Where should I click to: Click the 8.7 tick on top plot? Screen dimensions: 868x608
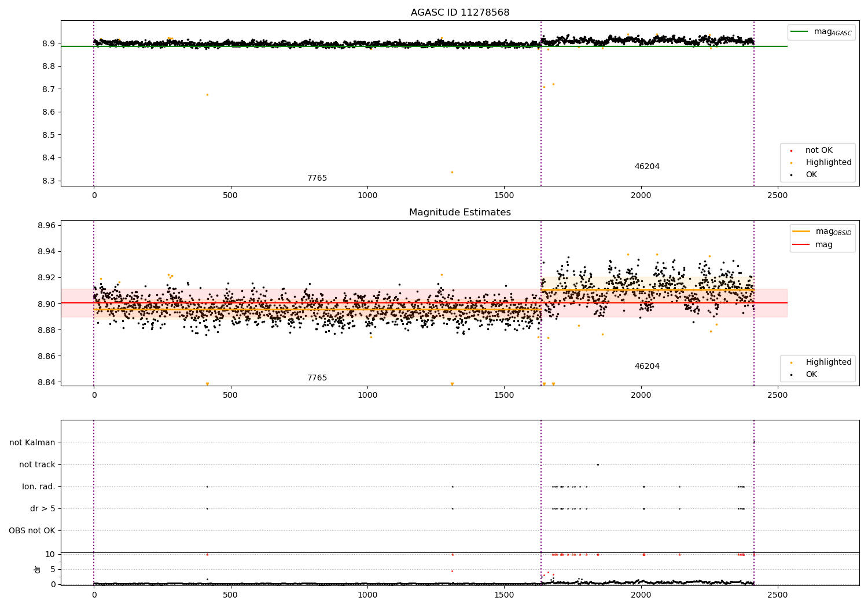(49, 89)
